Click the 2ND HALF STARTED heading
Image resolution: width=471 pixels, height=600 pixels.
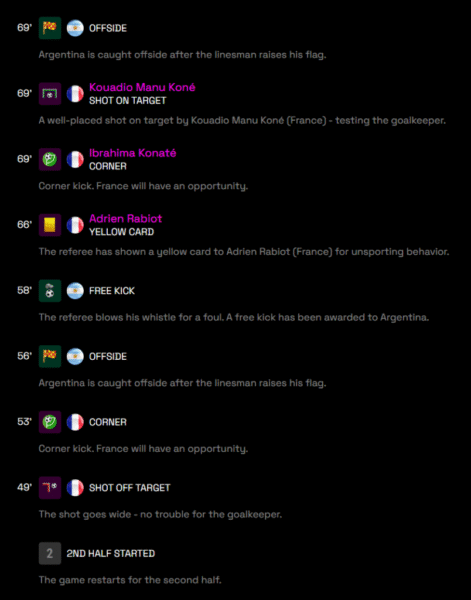pos(111,553)
